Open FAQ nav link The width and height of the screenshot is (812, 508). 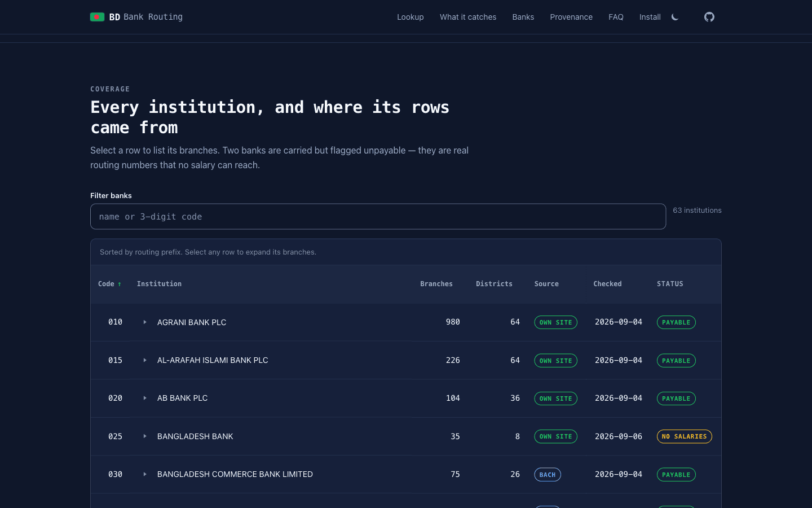pos(616,17)
